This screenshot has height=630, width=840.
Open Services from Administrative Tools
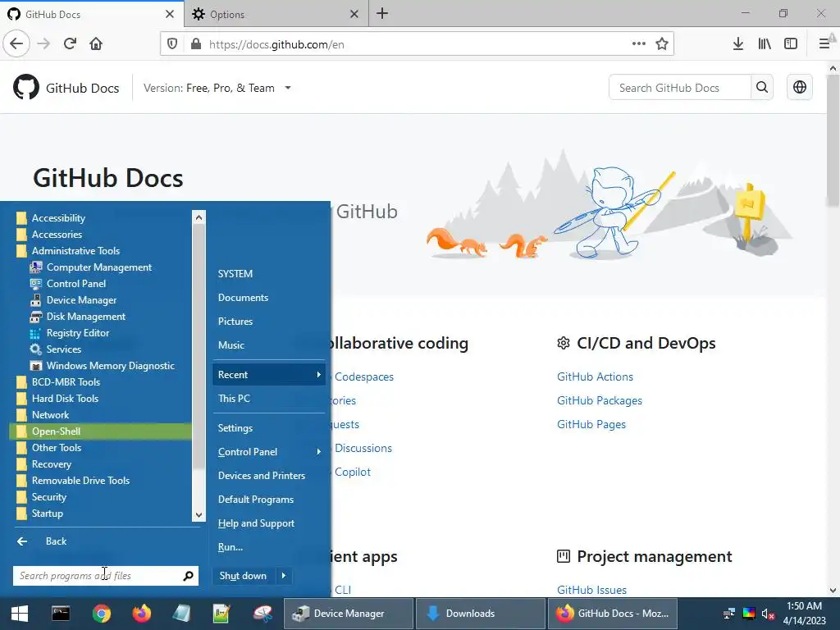64,349
